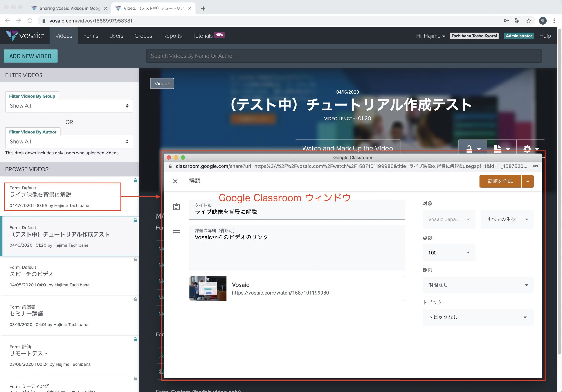Open the Vosaic video link thumbnail
The height and width of the screenshot is (392, 562).
click(208, 288)
